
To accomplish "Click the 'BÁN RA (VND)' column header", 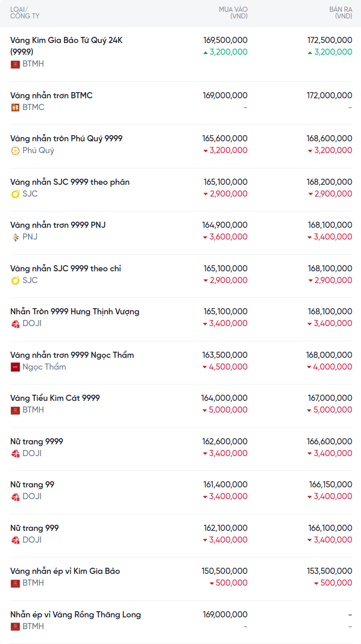I will tap(341, 13).
